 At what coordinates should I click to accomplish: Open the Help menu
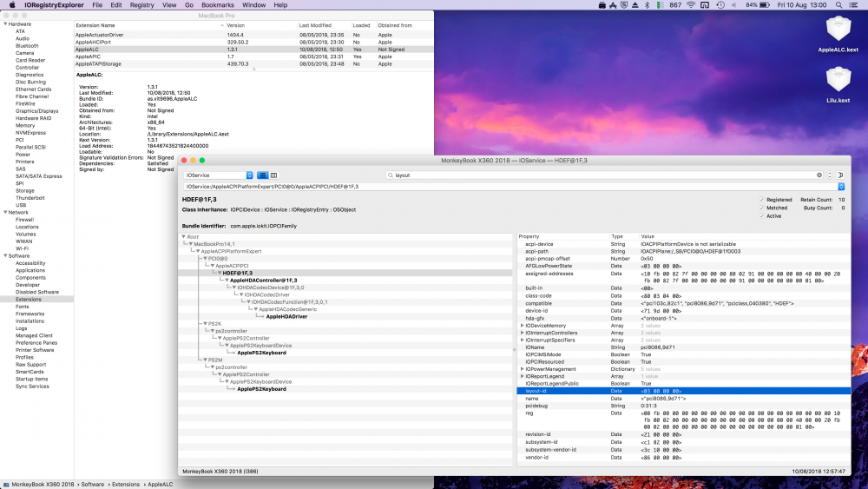(x=280, y=5)
